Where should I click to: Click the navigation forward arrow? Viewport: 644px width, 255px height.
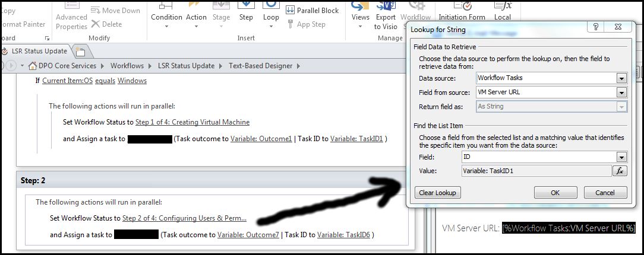[11, 66]
